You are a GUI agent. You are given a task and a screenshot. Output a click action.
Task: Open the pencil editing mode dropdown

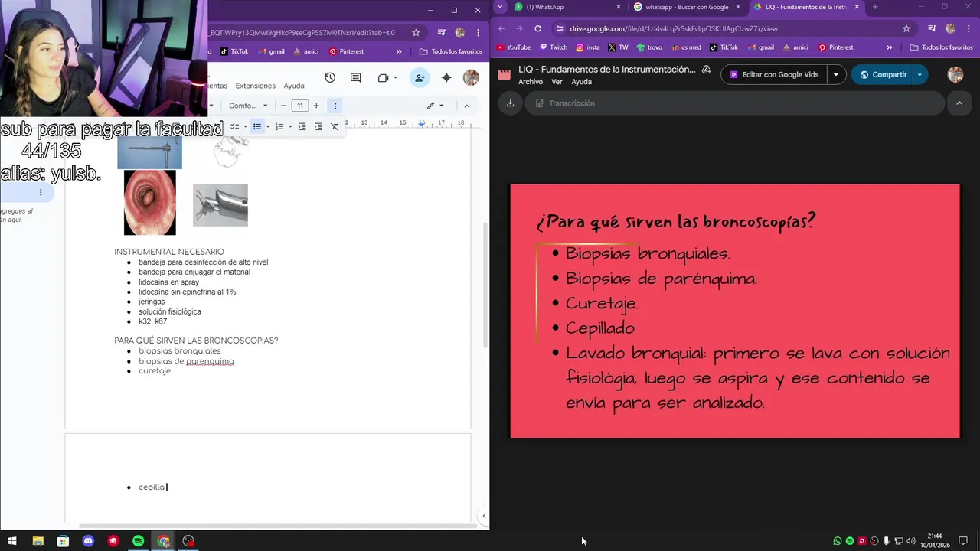435,106
